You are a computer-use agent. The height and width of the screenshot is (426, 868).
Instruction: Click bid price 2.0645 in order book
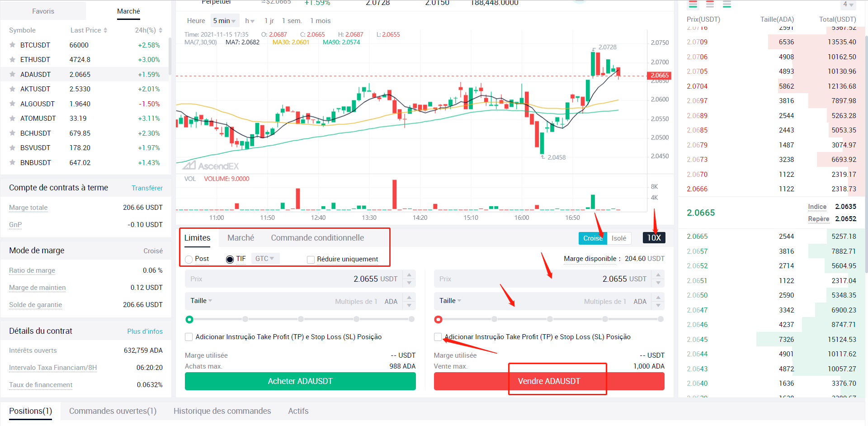click(697, 340)
